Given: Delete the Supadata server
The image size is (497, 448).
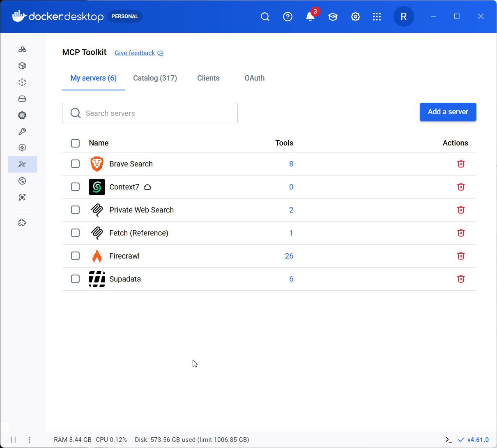Looking at the screenshot, I should tap(461, 279).
